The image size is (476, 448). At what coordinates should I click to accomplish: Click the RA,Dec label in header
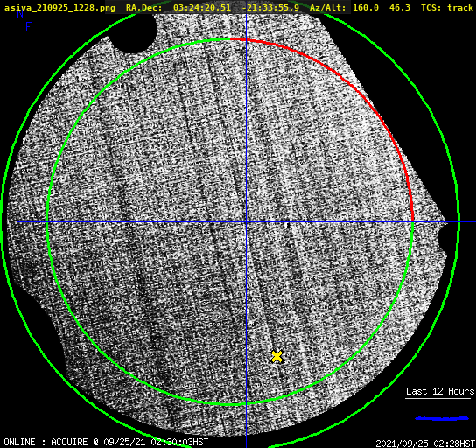pos(144,8)
